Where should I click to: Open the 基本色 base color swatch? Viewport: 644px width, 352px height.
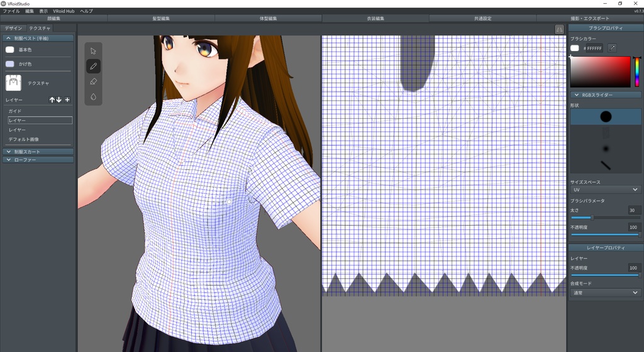click(10, 50)
